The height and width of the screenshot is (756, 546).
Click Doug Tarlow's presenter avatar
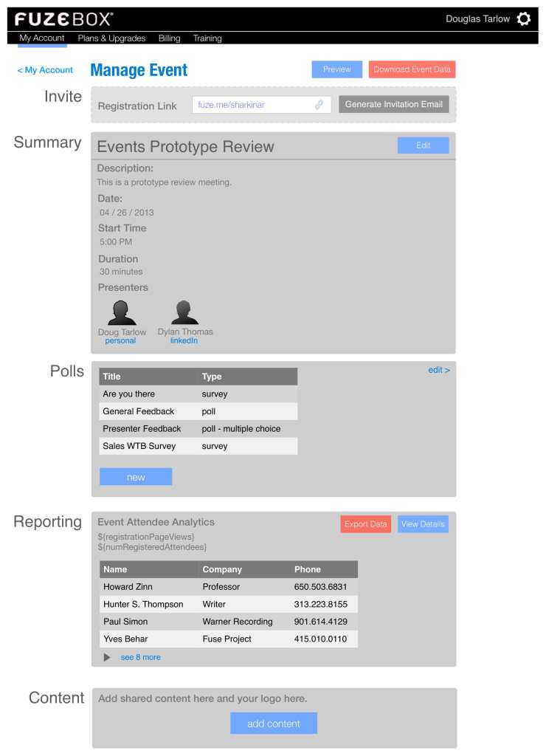pyautogui.click(x=122, y=312)
